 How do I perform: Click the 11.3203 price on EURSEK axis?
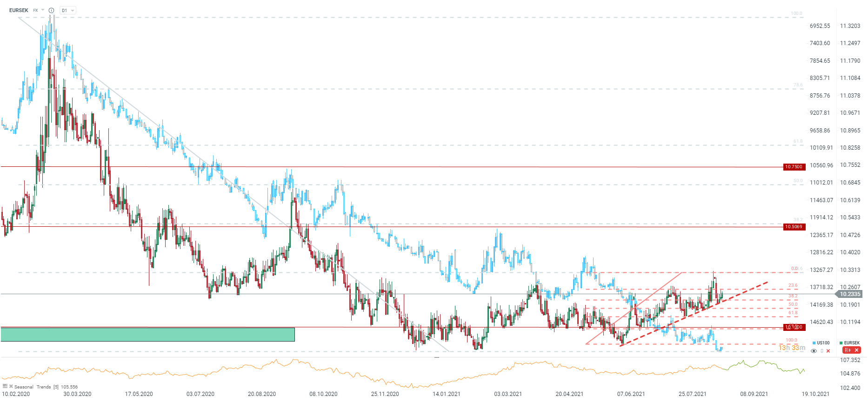[850, 26]
